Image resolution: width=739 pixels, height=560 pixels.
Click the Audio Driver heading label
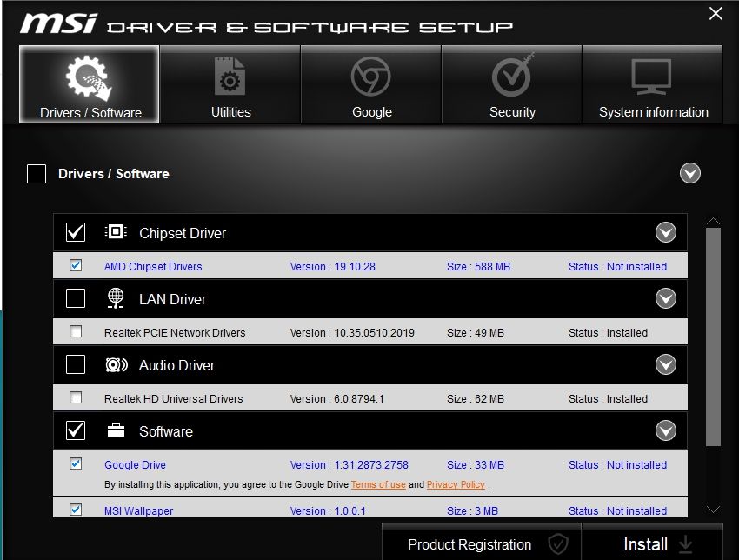176,365
